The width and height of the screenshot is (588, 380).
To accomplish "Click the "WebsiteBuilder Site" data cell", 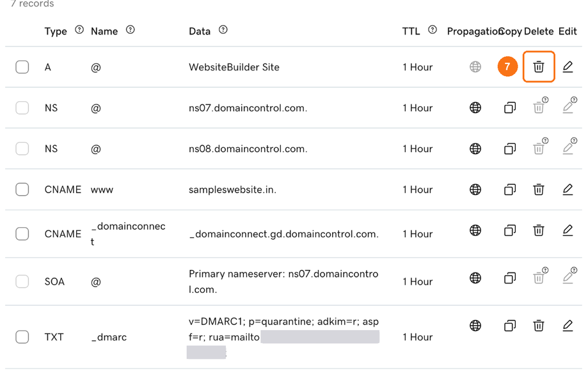I will pyautogui.click(x=234, y=67).
